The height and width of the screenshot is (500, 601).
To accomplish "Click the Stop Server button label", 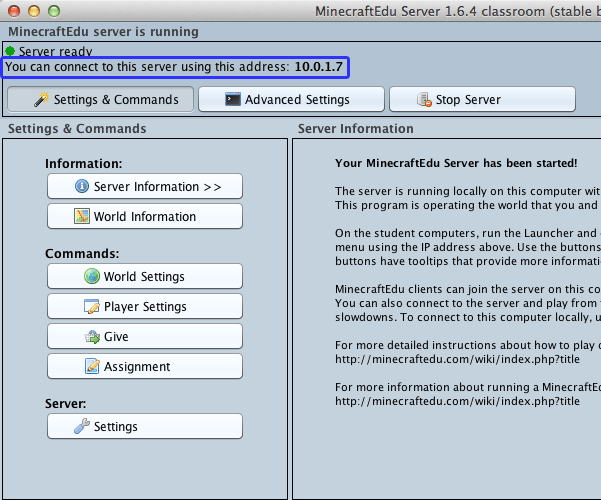I will coord(468,100).
